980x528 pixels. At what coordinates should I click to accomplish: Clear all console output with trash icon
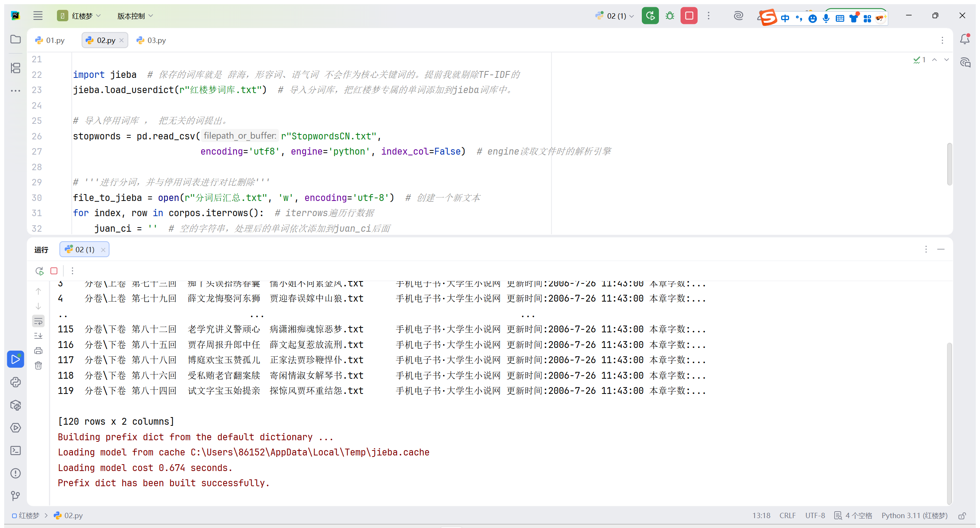[x=38, y=366]
